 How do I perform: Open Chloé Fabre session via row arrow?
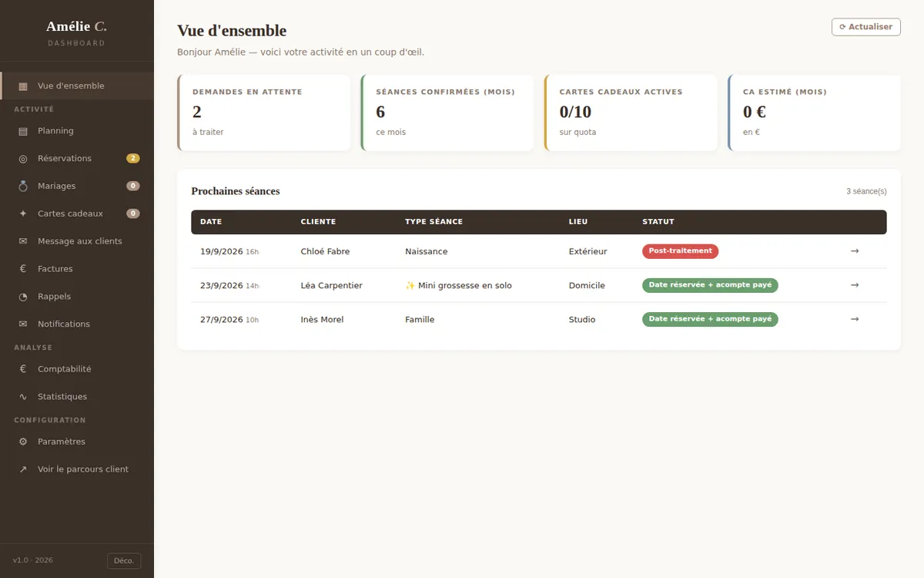855,251
